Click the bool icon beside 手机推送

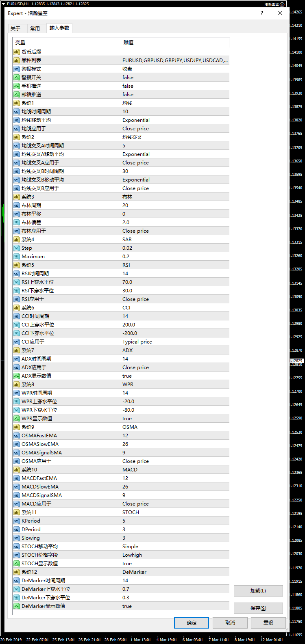click(x=17, y=86)
